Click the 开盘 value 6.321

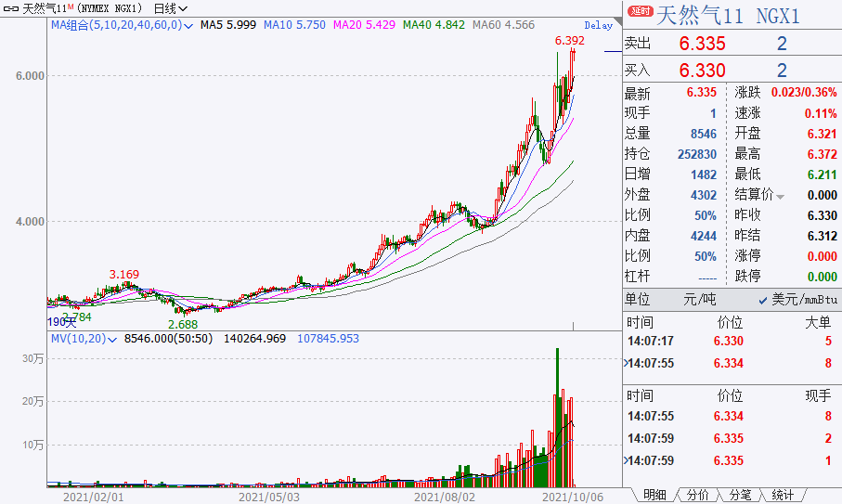823,134
